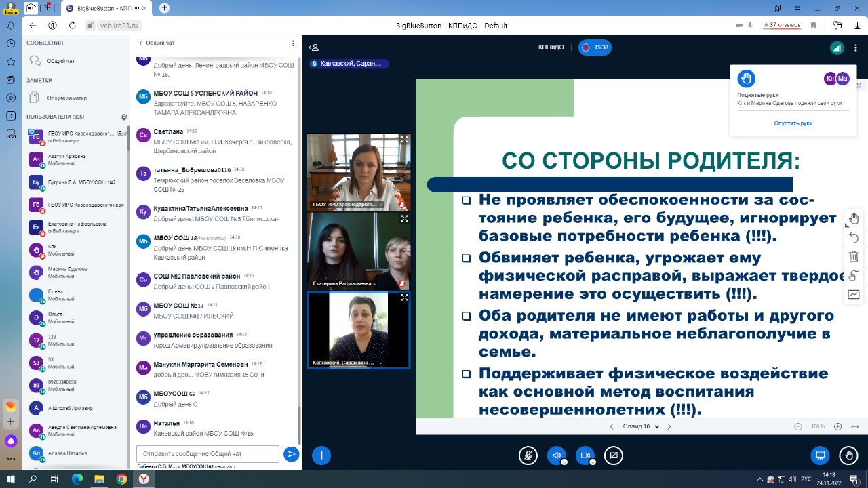Open Общие заметки shared notes
868x488 pixels.
tap(66, 98)
